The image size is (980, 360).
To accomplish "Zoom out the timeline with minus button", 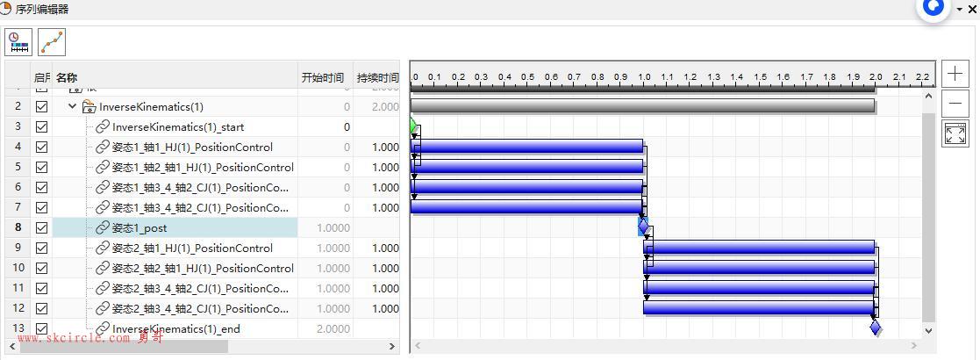I will (955, 104).
